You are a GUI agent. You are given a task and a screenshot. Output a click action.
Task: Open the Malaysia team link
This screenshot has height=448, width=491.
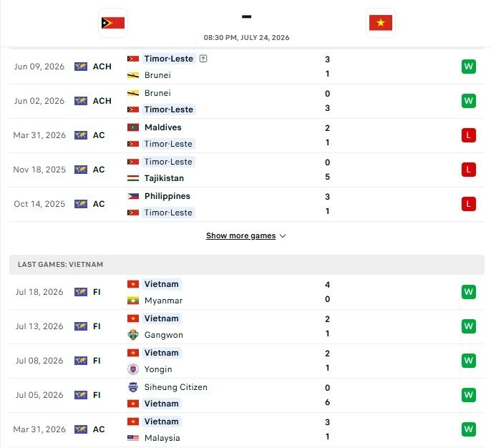click(162, 438)
